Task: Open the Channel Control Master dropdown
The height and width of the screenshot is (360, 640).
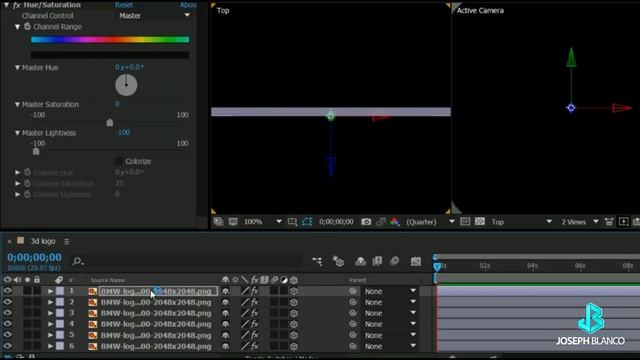Action: tap(154, 16)
